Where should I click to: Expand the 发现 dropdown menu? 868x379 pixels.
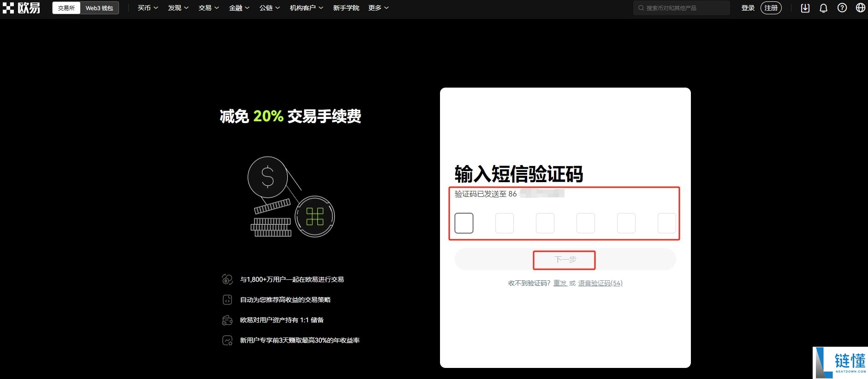[x=178, y=8]
